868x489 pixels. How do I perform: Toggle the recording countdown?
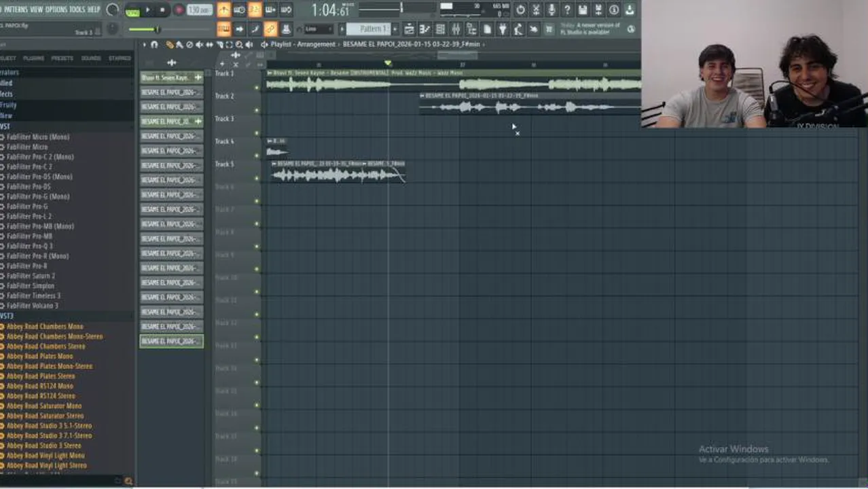(x=255, y=10)
